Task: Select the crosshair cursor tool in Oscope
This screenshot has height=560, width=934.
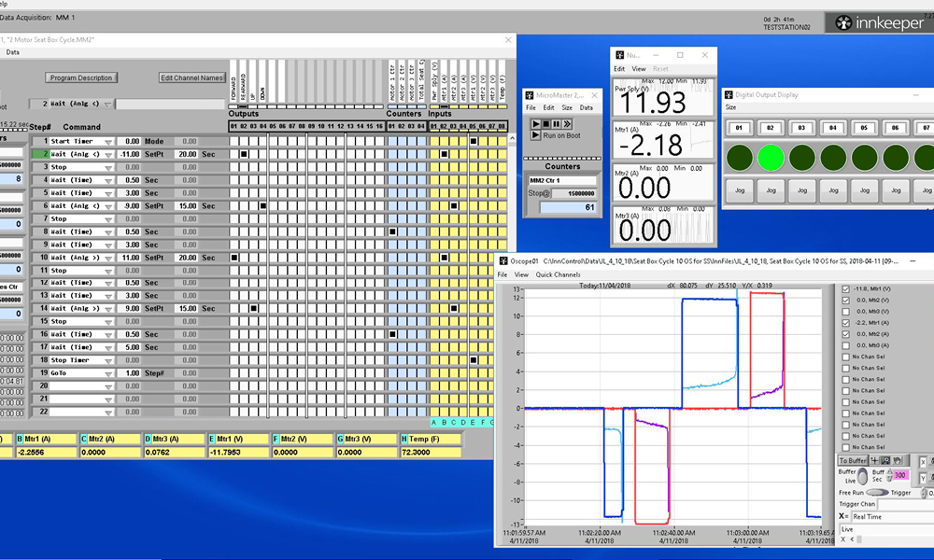Action: [x=874, y=460]
